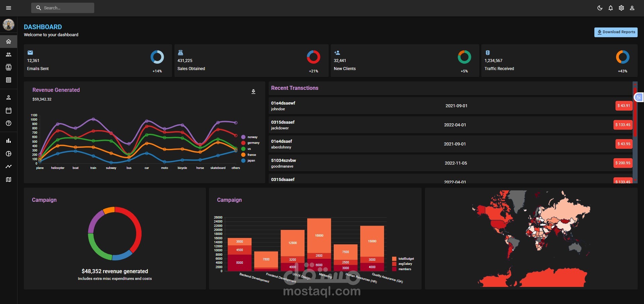Open the hamburger menu icon
This screenshot has width=644, height=304.
point(9,8)
